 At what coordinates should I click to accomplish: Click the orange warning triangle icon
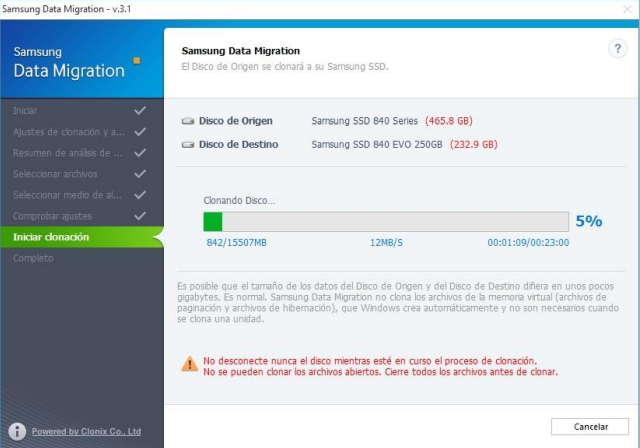(x=190, y=364)
